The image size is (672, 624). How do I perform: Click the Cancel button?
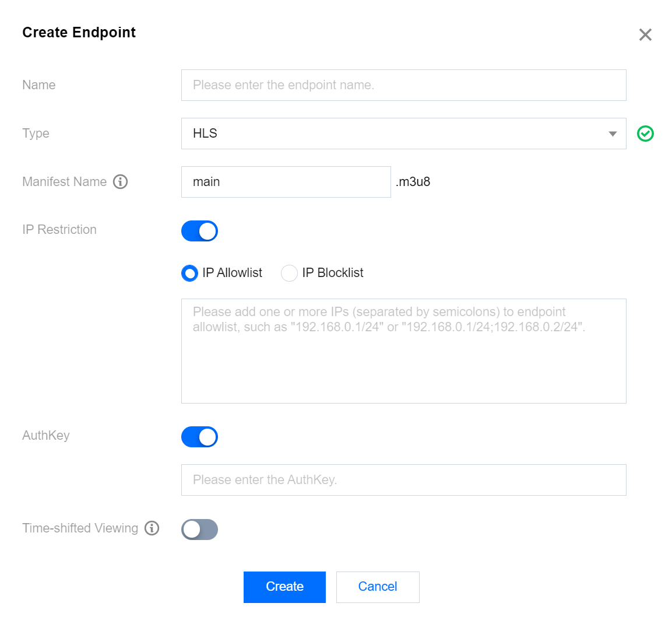click(x=378, y=587)
